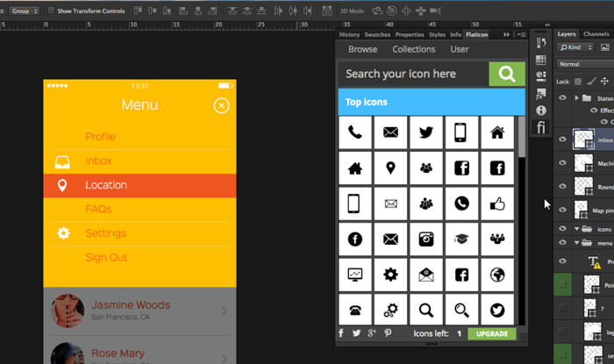614x364 pixels.
Task: Select the thumbs up icon
Action: pyautogui.click(x=497, y=203)
